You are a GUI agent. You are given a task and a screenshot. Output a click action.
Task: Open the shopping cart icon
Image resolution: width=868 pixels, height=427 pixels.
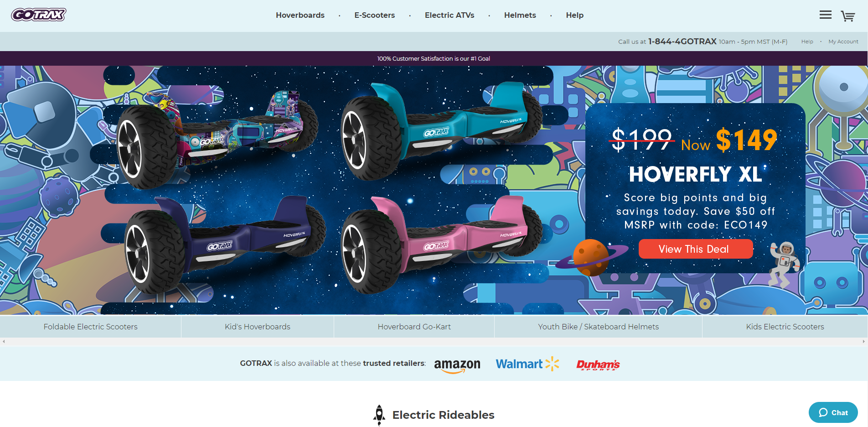[847, 16]
